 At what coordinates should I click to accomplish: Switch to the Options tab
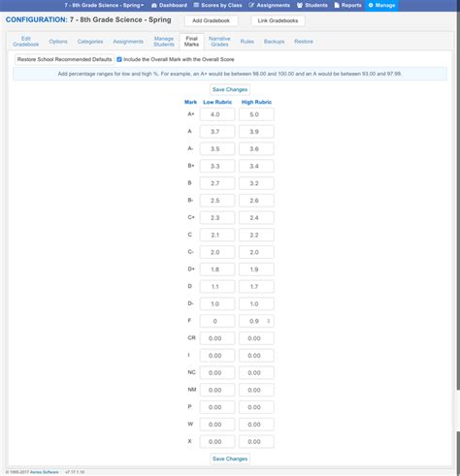coord(58,42)
